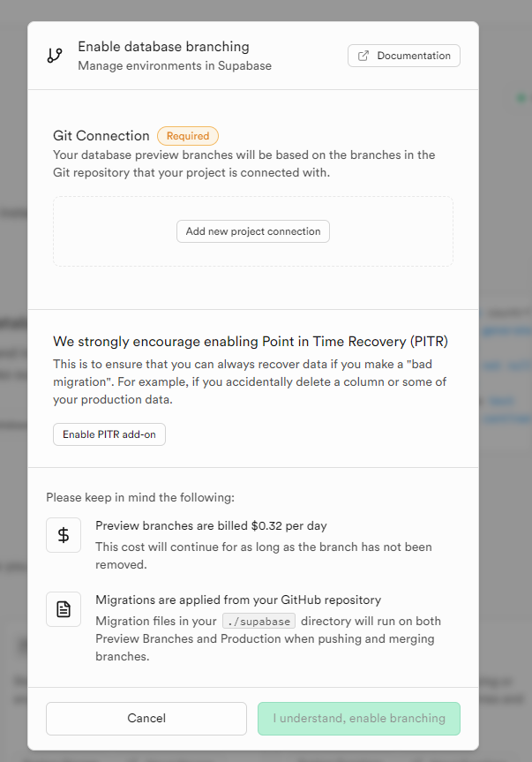Viewport: 532px width, 762px height.
Task: Click the bad migration explanation paragraph
Action: 250,381
